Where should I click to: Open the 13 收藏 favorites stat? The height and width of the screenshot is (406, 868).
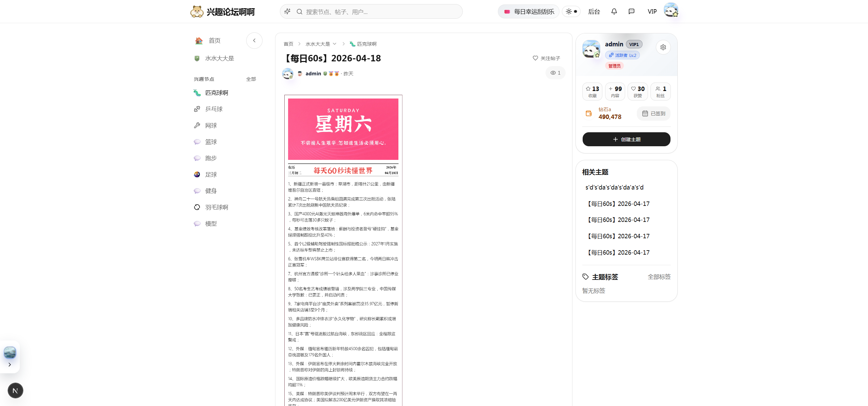tap(593, 91)
